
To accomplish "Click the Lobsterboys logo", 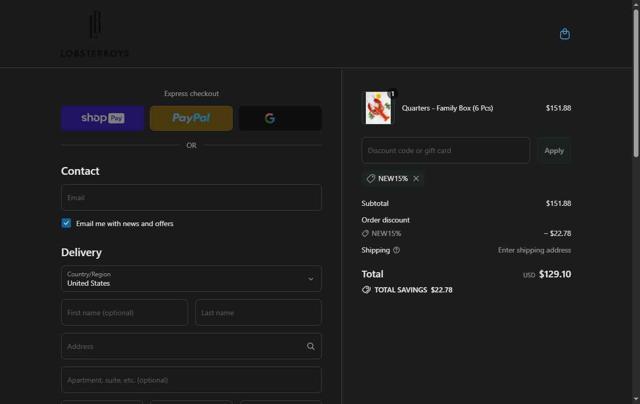I will (x=95, y=34).
